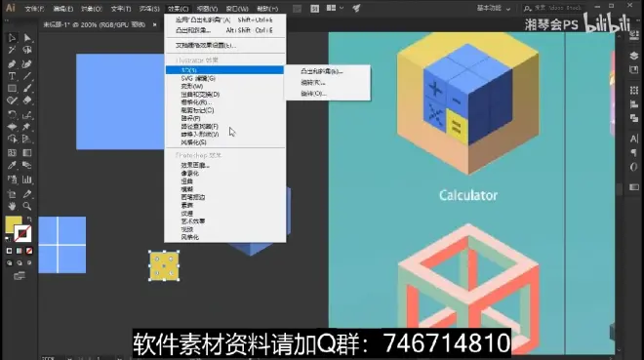Choose the Rotate tool
Viewport: 644px width, 360px height.
pos(12,115)
